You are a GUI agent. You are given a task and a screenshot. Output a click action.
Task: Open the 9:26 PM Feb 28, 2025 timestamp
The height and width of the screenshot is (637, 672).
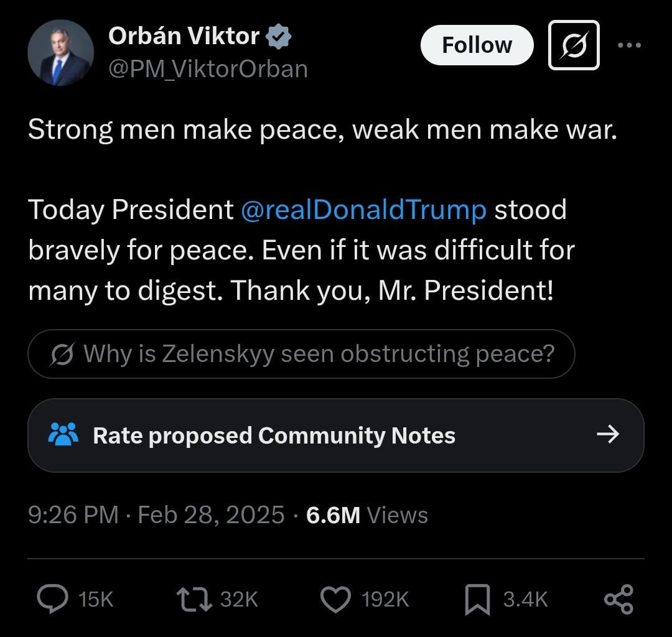click(x=156, y=515)
